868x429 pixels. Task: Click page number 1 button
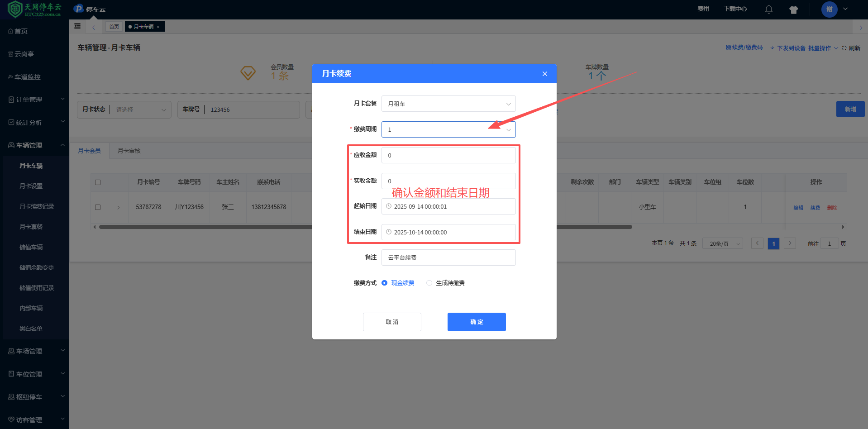pos(773,243)
